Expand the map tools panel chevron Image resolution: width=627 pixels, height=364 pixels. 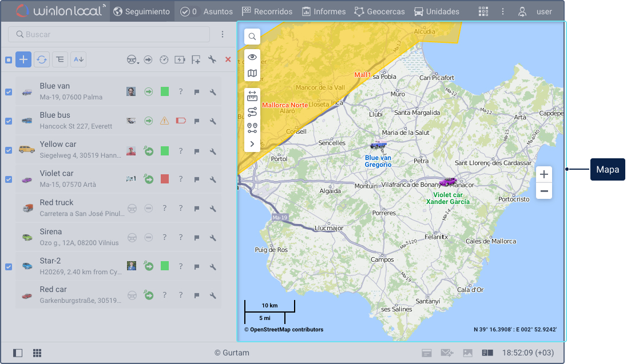252,144
